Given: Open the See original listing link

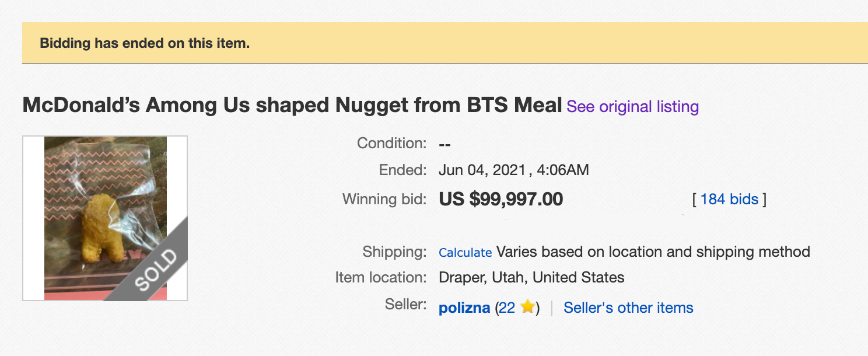Looking at the screenshot, I should coord(632,107).
